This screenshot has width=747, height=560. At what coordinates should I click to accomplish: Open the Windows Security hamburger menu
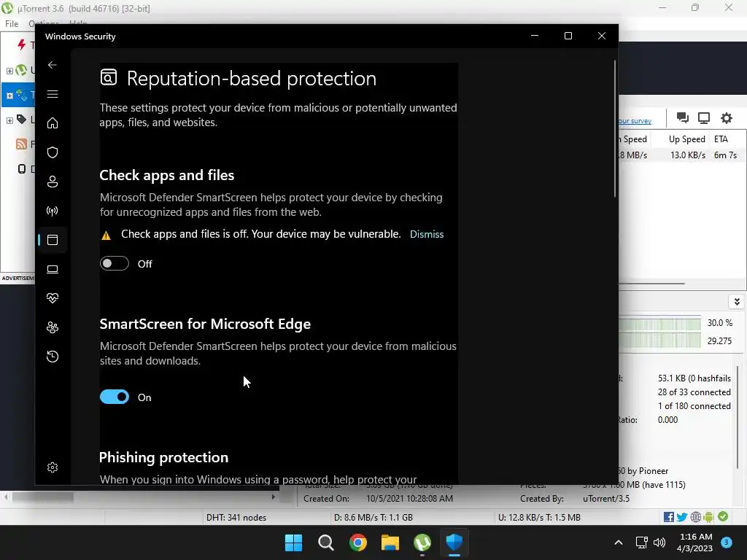pyautogui.click(x=53, y=94)
